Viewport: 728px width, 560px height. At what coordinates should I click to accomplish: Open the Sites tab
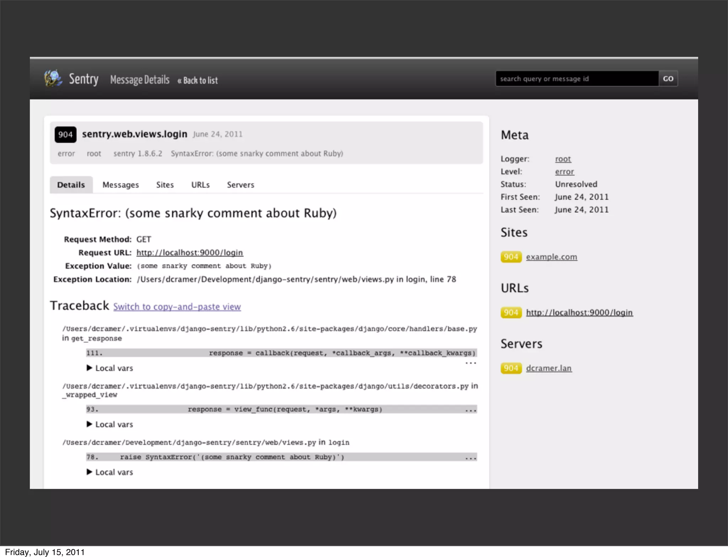click(x=165, y=185)
